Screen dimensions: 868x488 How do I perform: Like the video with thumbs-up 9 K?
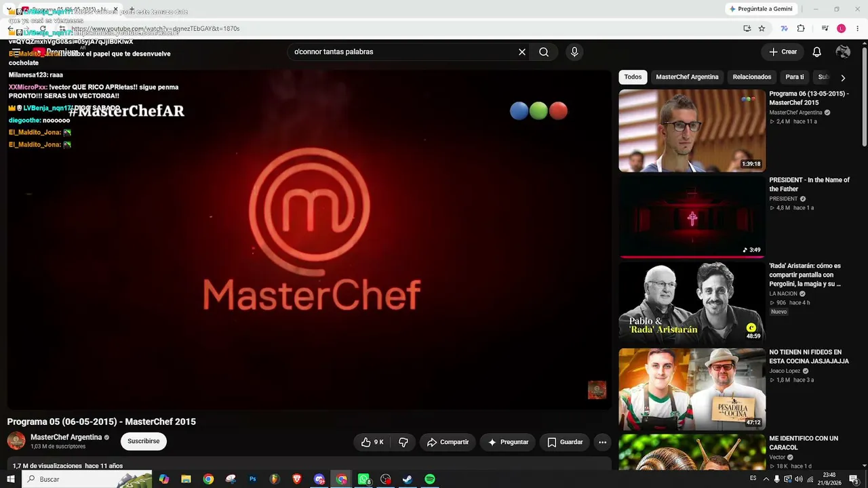pos(372,442)
